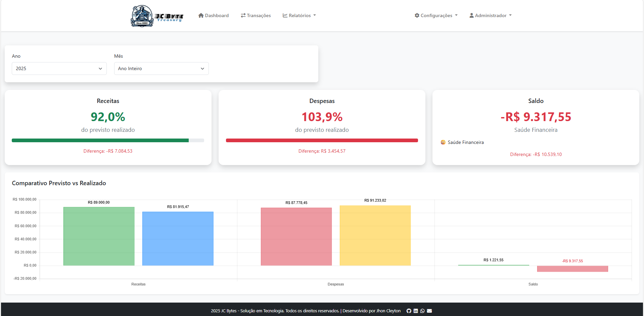The height and width of the screenshot is (316, 644).
Task: Click the blue Receitas bar in chart
Action: [x=178, y=239]
